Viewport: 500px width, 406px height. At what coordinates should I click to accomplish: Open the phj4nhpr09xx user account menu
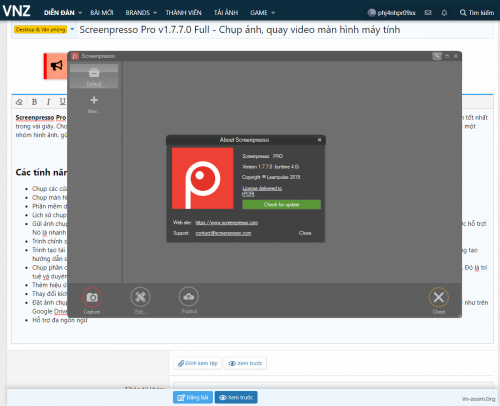[391, 13]
